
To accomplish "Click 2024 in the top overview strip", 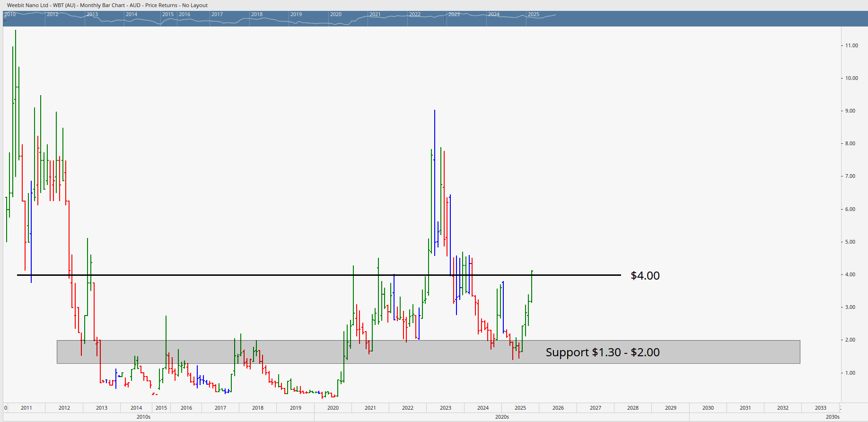I will 494,14.
